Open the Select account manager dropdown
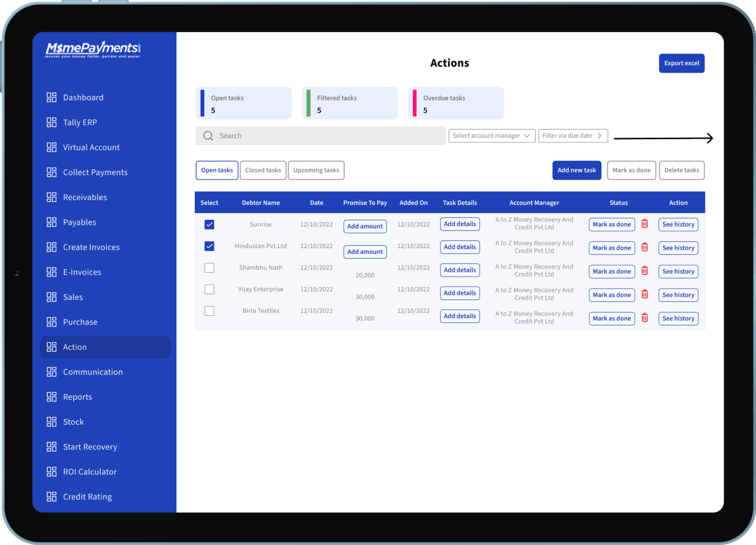The height and width of the screenshot is (545, 756). (492, 136)
